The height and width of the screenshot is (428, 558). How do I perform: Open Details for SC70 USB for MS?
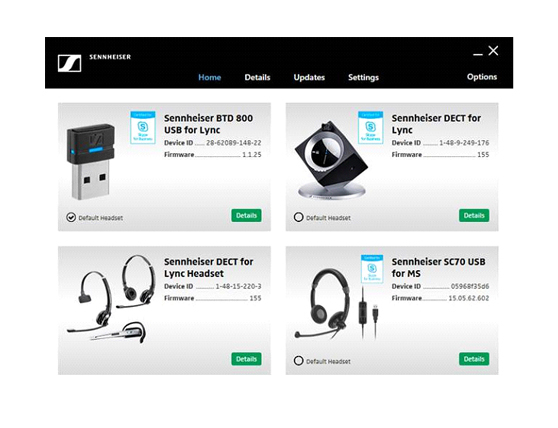[474, 359]
